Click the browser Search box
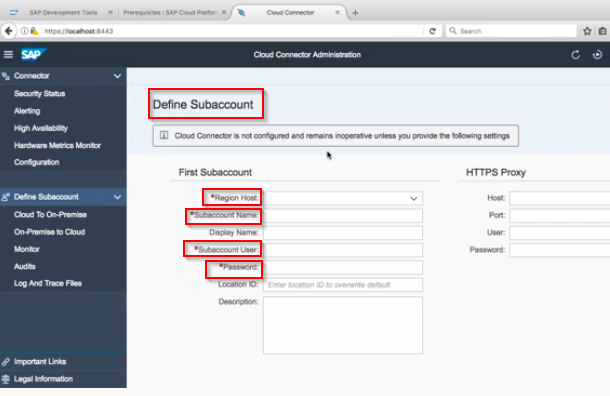 511,31
